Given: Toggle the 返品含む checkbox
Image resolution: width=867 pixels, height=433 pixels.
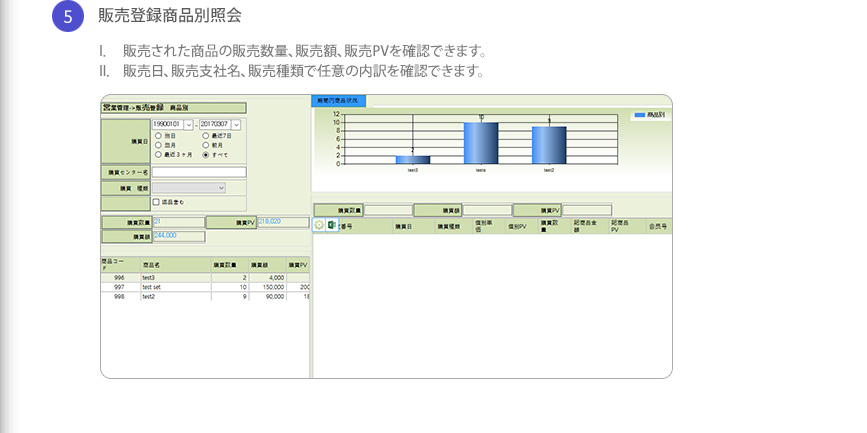Looking at the screenshot, I should pyautogui.click(x=155, y=201).
